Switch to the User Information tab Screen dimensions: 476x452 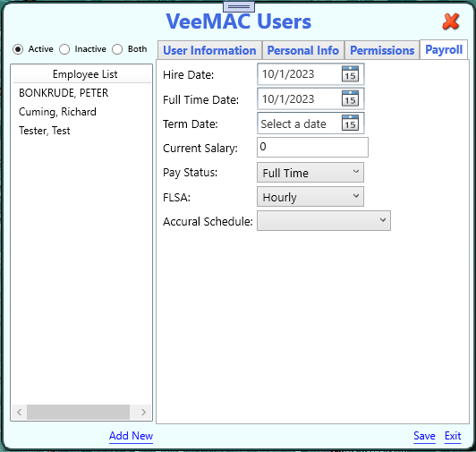coord(209,50)
